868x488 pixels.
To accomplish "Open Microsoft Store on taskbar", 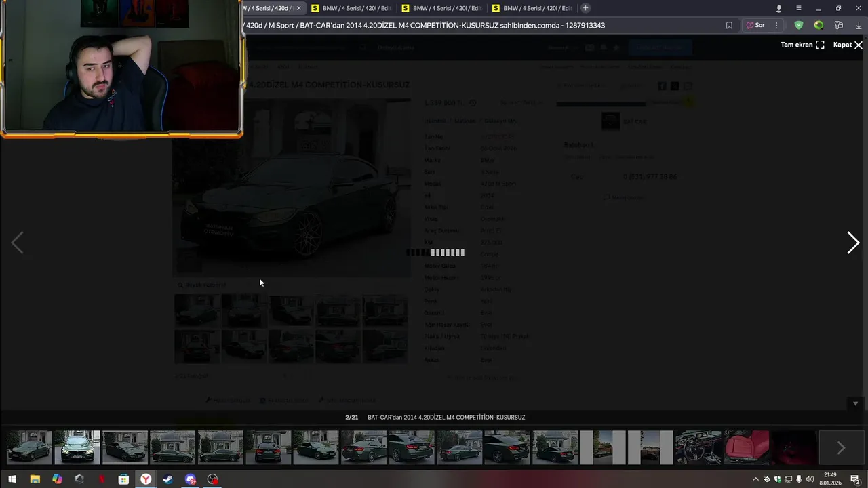I will click(x=123, y=479).
